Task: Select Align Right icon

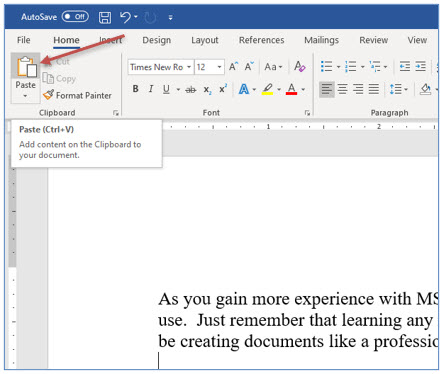Action: [x=358, y=89]
